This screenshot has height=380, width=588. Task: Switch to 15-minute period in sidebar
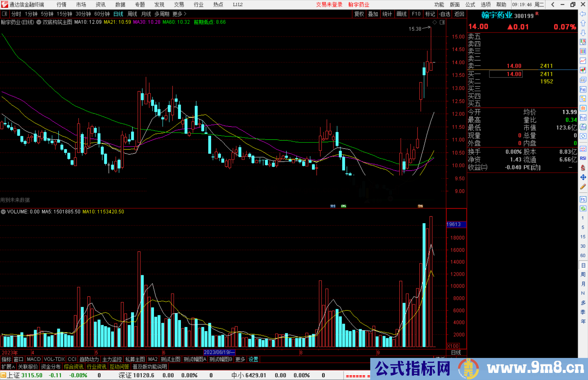[x=583, y=237]
